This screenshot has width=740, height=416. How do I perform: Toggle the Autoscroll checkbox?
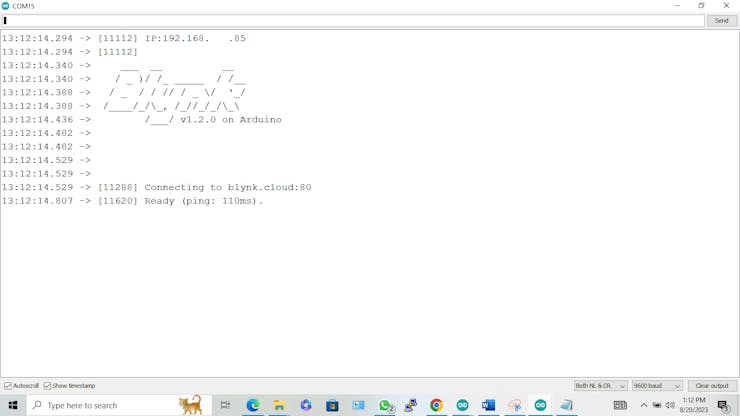[8, 386]
